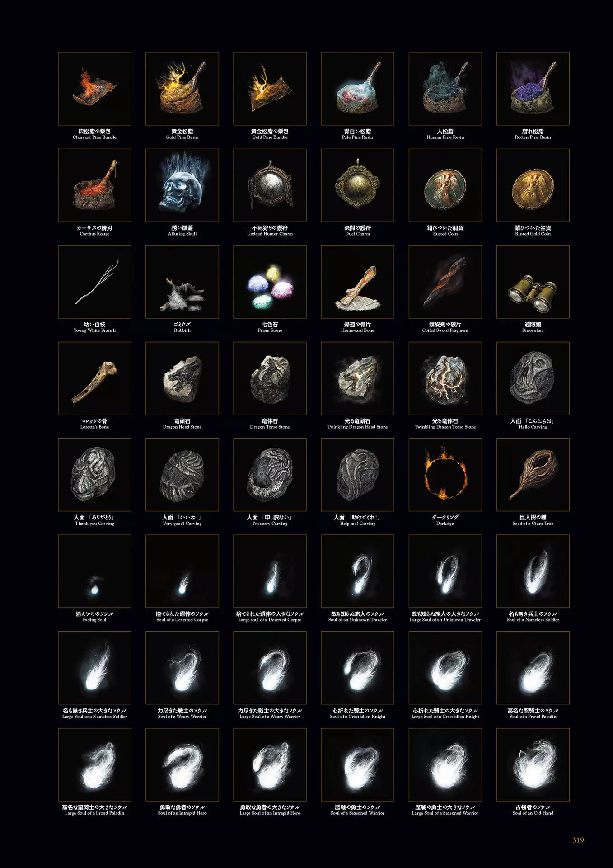613x868 pixels.
Task: Pick the Loretta's Bone icon
Action: (x=94, y=378)
